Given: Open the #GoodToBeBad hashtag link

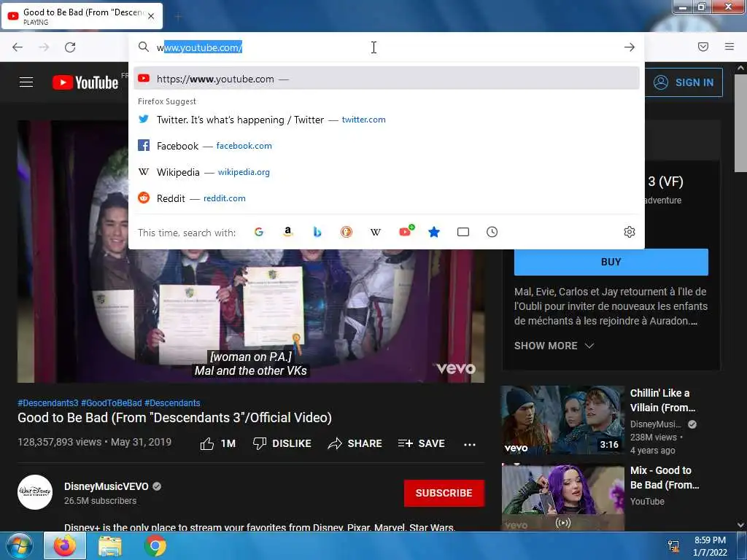Looking at the screenshot, I should pos(112,402).
